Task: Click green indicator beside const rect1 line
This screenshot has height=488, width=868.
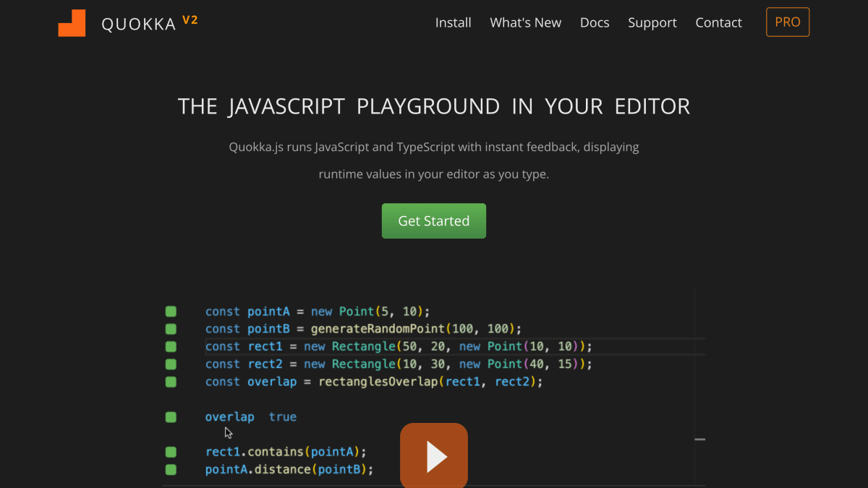Action: [x=171, y=346]
